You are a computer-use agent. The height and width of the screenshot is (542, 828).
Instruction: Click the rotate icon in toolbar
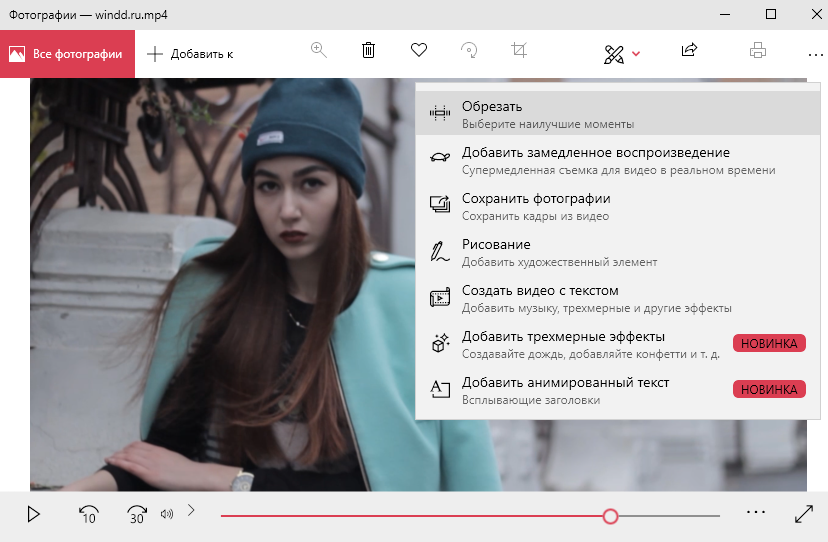tap(469, 50)
